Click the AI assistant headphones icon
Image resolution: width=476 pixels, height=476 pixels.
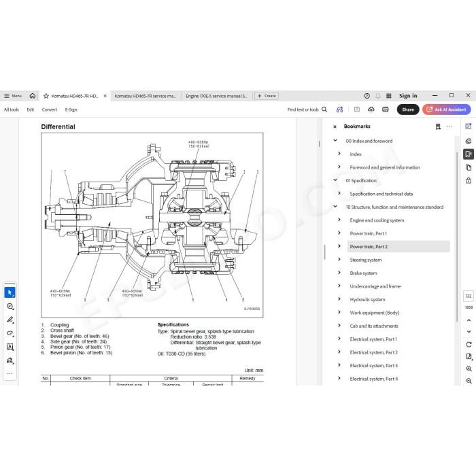tap(340, 109)
